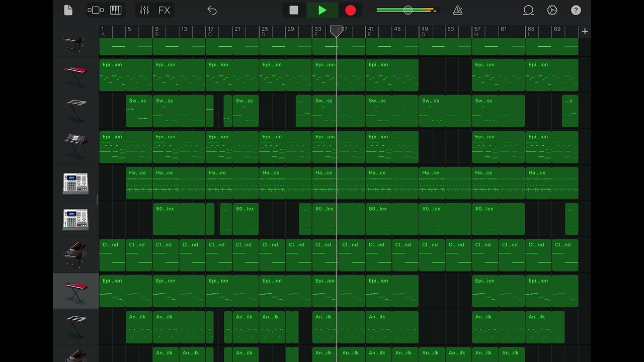
Task: Select the Sw...ss region starting at bar 57
Action: pos(499,111)
